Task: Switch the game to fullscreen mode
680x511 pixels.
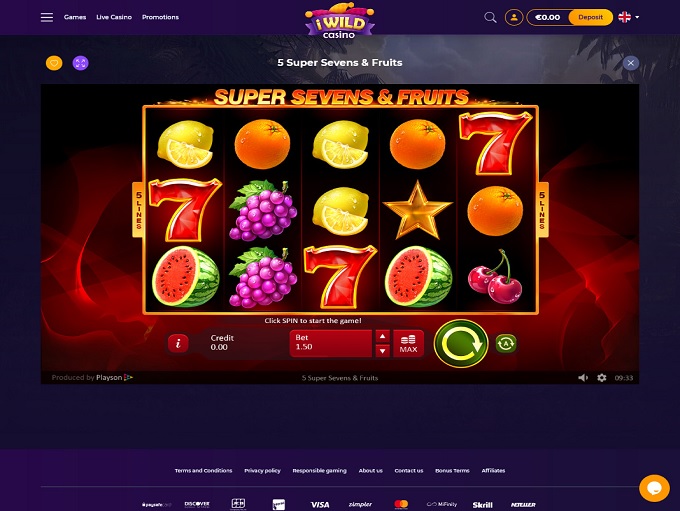Action: point(81,63)
